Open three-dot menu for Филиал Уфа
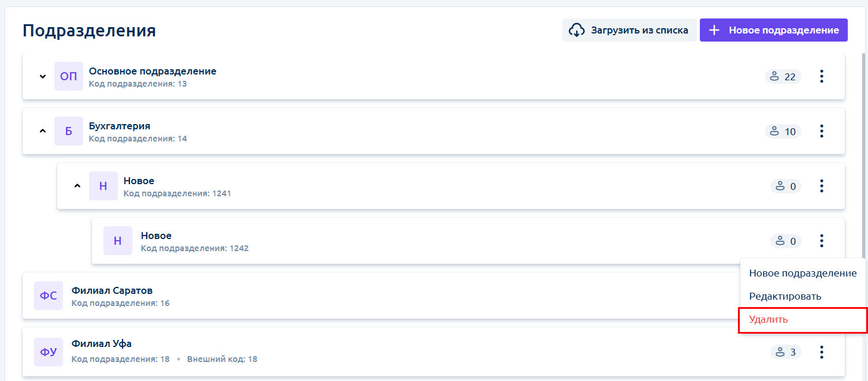 coord(821,352)
